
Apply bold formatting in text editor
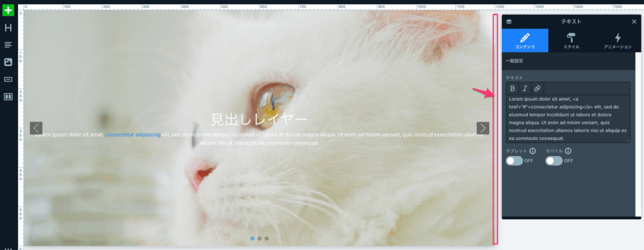point(512,88)
